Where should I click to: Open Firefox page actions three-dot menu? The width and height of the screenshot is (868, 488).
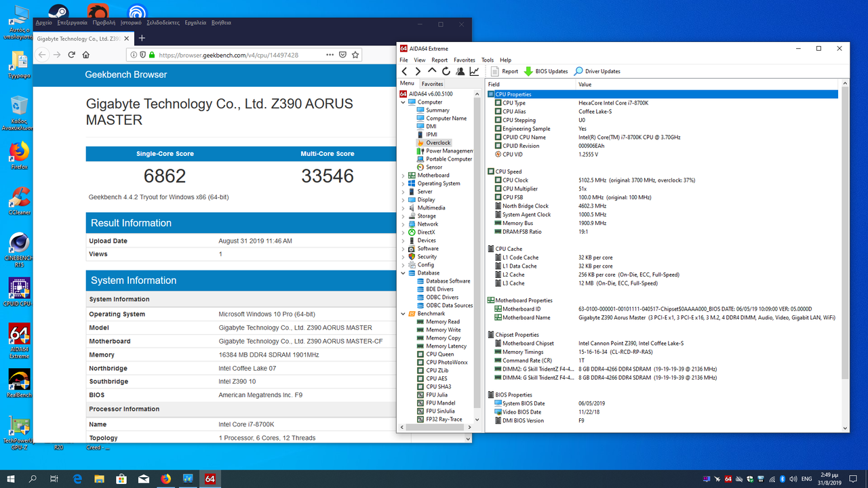coord(330,55)
